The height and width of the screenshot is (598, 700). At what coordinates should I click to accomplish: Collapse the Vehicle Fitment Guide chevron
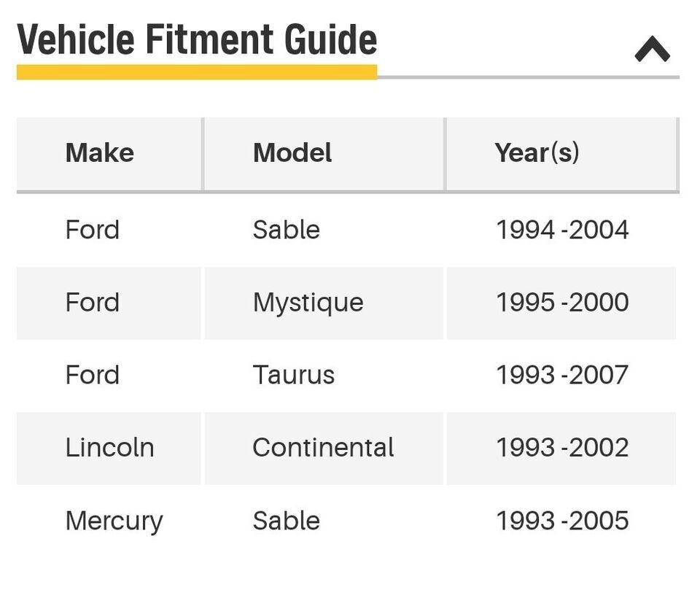click(652, 49)
